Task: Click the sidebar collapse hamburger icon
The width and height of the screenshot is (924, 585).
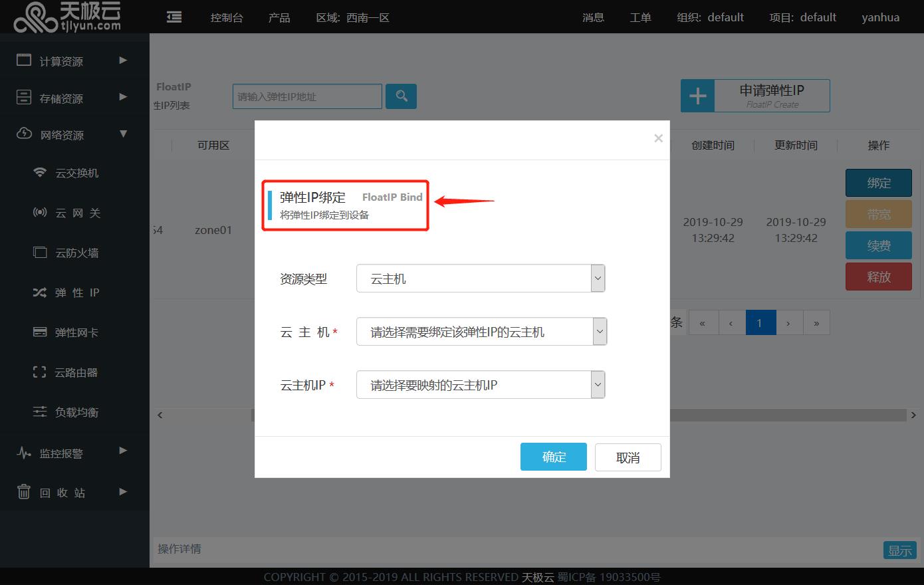Action: pyautogui.click(x=174, y=17)
